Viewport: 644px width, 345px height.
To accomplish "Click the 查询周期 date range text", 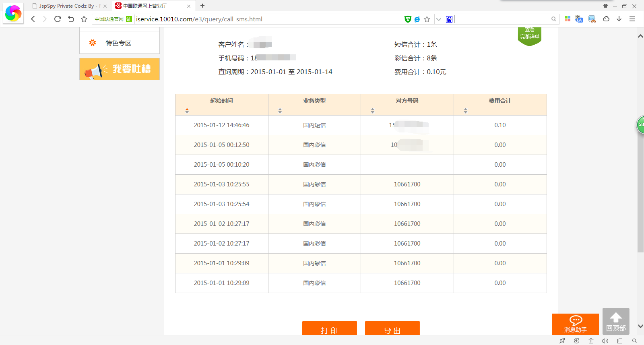I will (x=275, y=72).
